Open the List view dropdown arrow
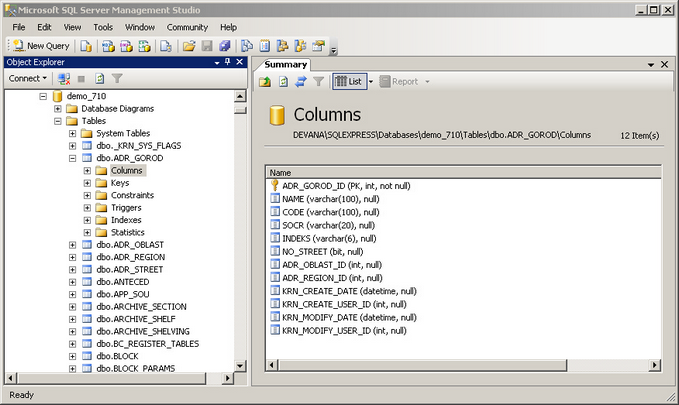The height and width of the screenshot is (405, 679). click(371, 81)
